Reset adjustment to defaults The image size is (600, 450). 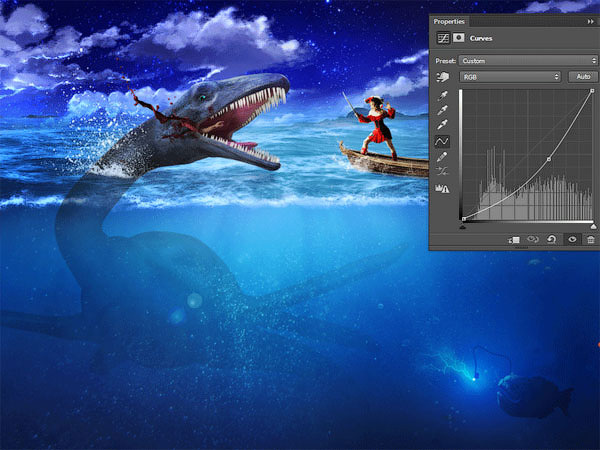551,240
